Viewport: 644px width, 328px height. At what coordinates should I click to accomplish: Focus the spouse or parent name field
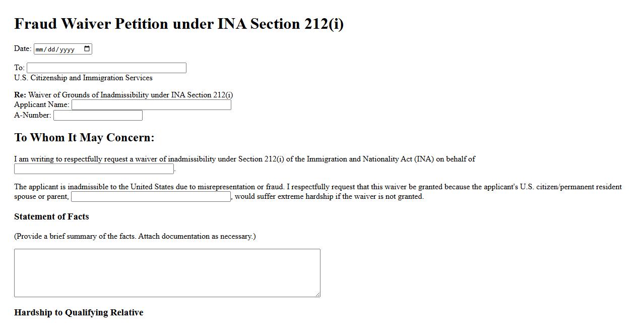pos(151,197)
